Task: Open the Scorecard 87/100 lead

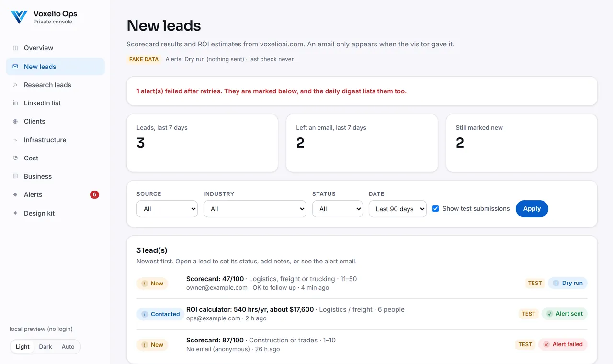Action: tap(362, 344)
